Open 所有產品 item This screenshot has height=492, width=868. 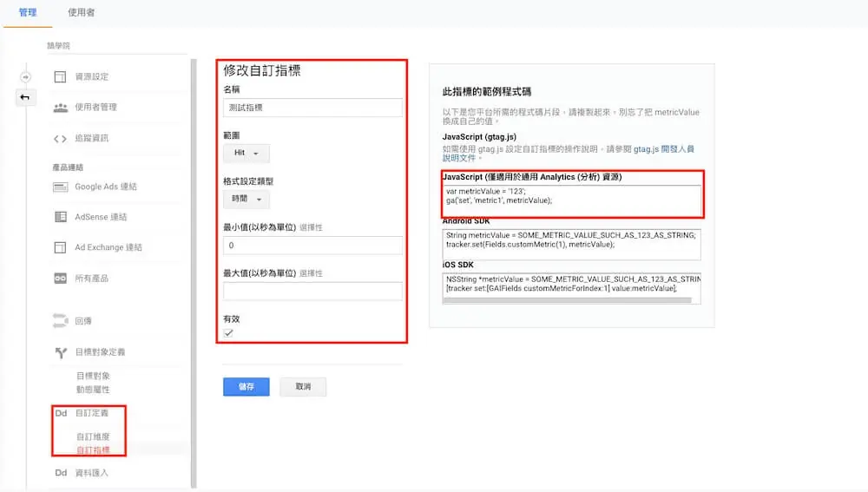coord(92,279)
